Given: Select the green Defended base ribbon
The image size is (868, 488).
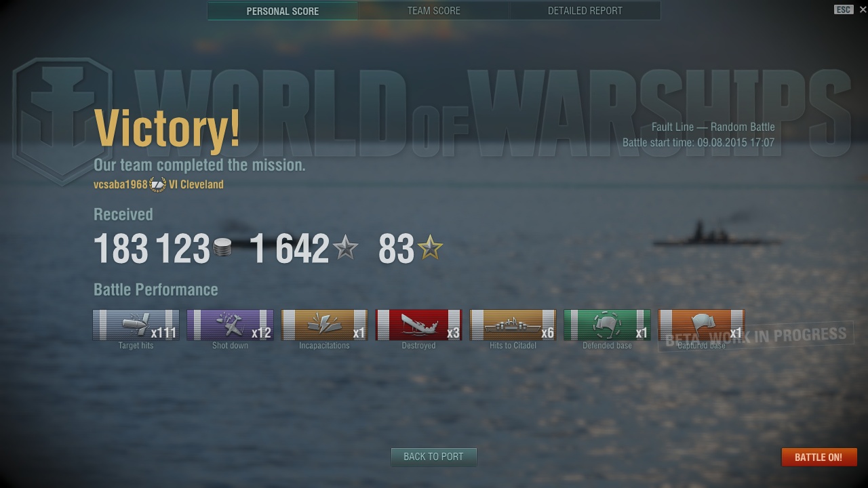Looking at the screenshot, I should [607, 325].
